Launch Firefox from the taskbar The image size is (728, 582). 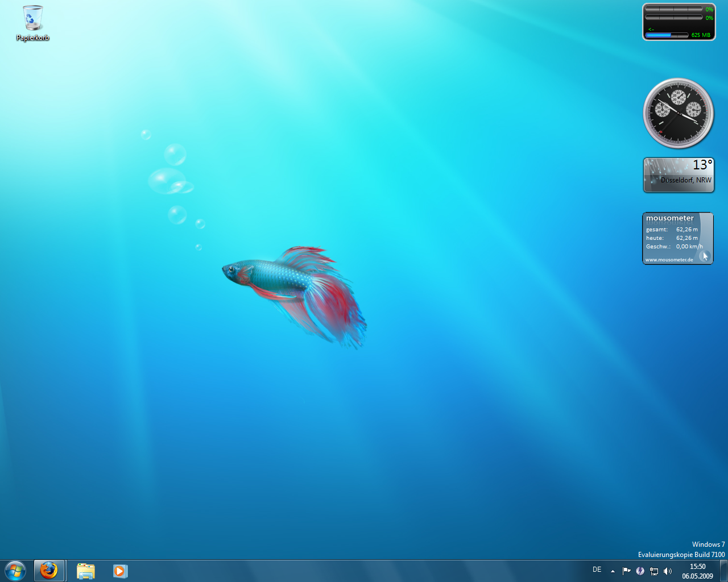(x=49, y=571)
